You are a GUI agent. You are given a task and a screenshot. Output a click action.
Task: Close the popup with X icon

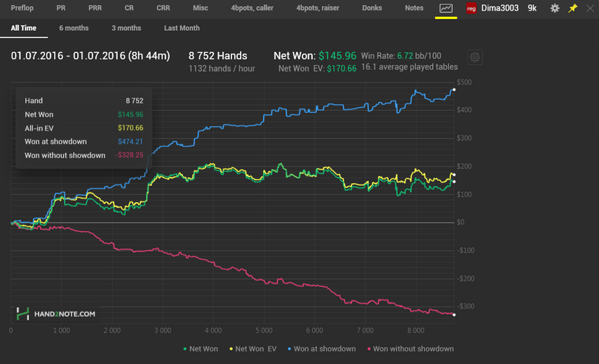click(590, 8)
